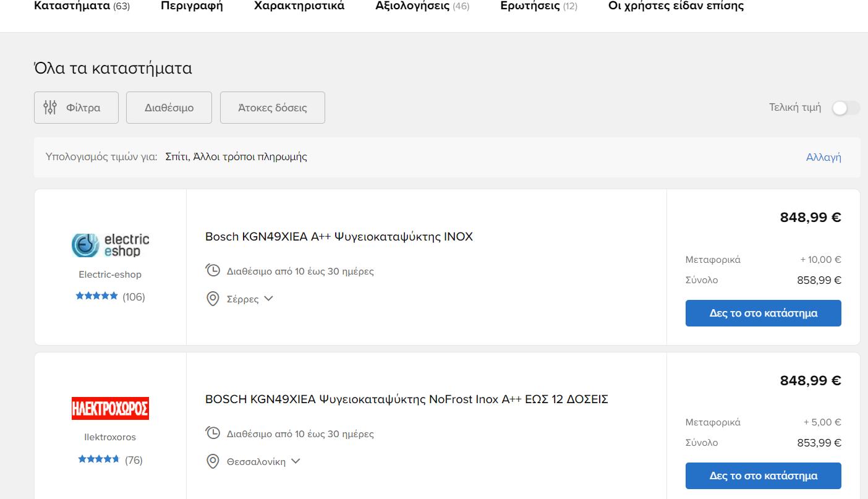The height and width of the screenshot is (499, 868).
Task: Open the Αξιολογήσεις (46) tab
Action: (x=422, y=6)
